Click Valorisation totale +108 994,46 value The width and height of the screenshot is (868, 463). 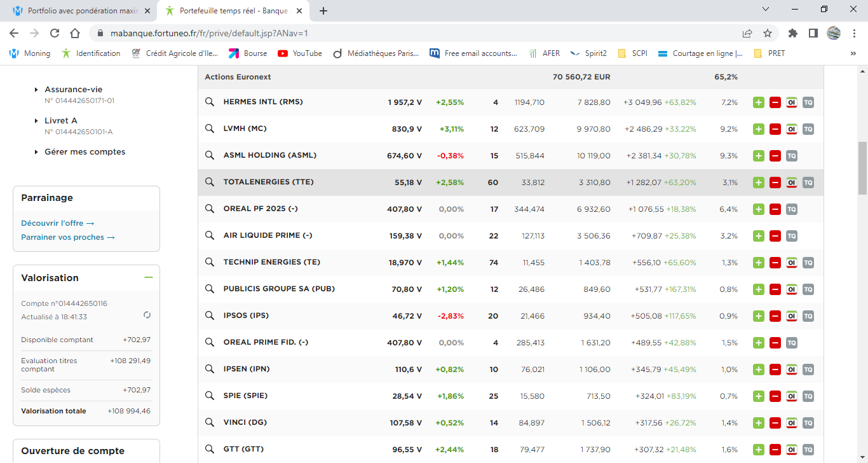point(129,411)
